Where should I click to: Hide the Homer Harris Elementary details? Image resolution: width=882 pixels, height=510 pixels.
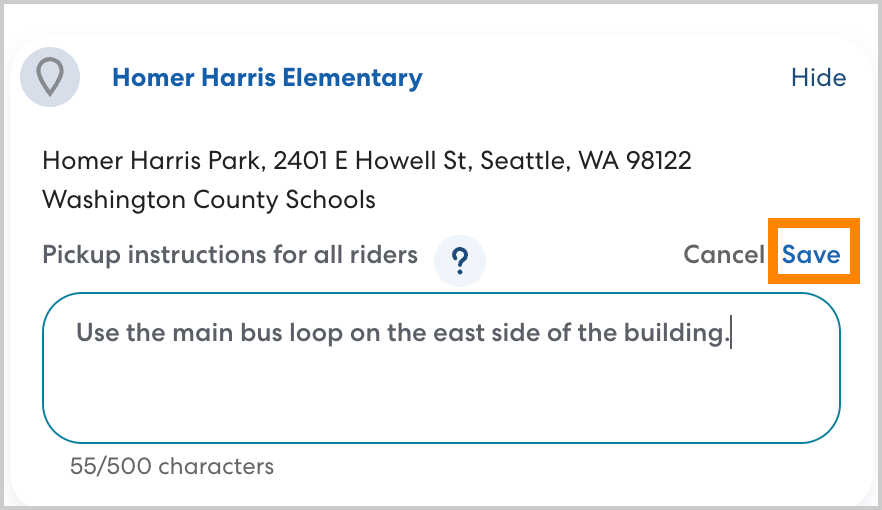click(818, 78)
